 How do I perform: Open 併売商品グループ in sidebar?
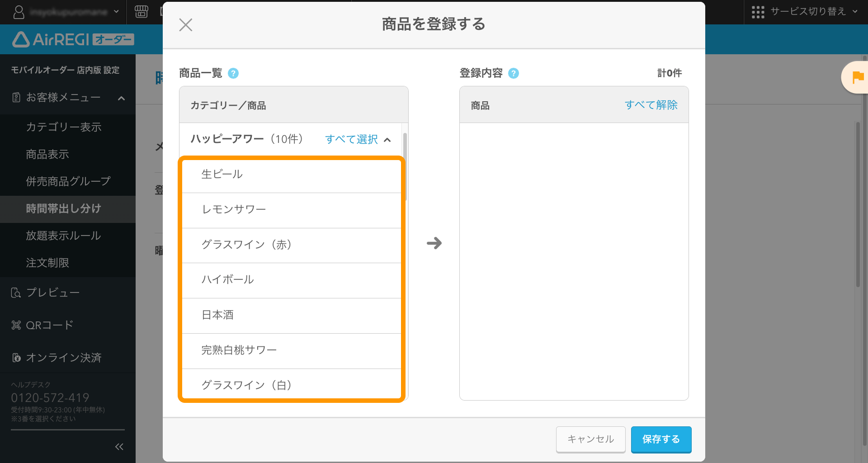[68, 181]
